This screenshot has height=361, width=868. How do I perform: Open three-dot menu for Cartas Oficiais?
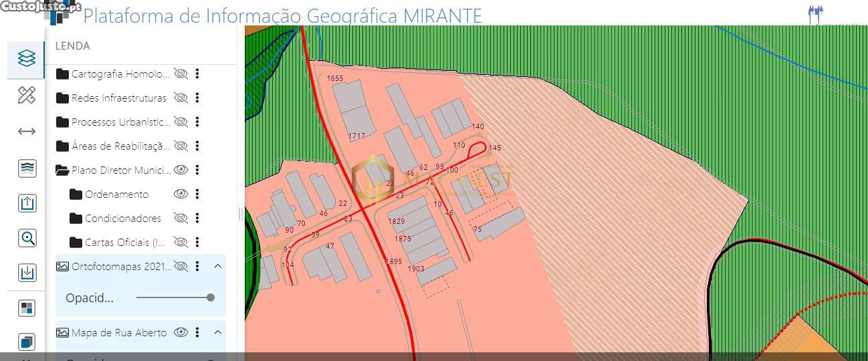[x=197, y=242]
